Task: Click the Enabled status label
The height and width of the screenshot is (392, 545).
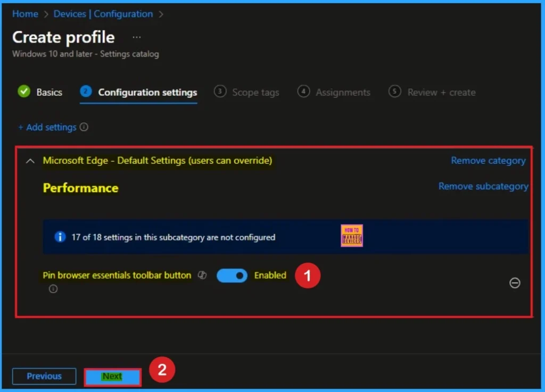Action: coord(270,276)
